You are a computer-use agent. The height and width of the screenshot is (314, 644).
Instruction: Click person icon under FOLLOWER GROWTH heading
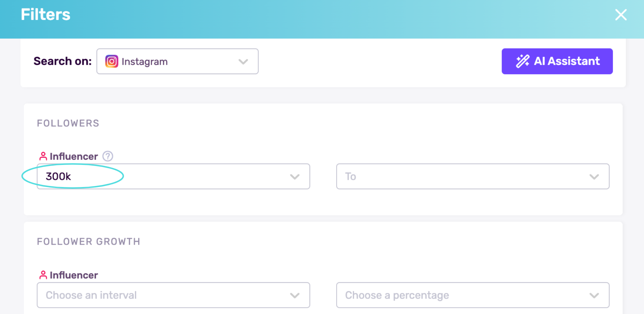43,275
